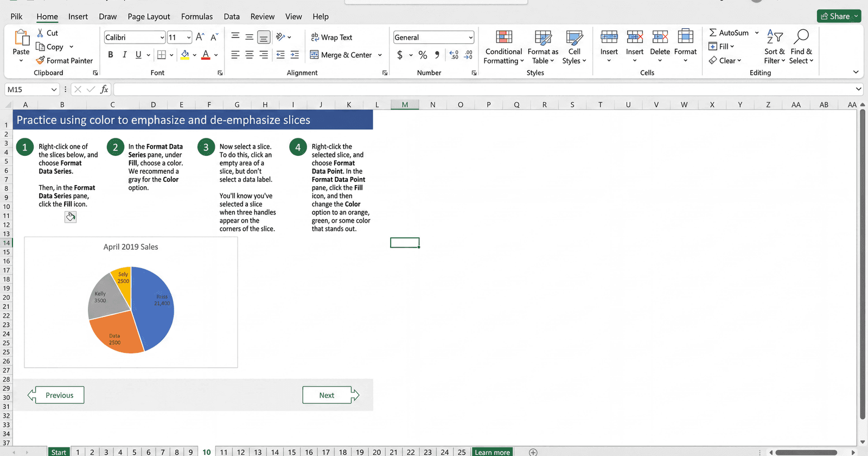868x456 pixels.
Task: Click the Previous arrow button
Action: [x=56, y=395]
